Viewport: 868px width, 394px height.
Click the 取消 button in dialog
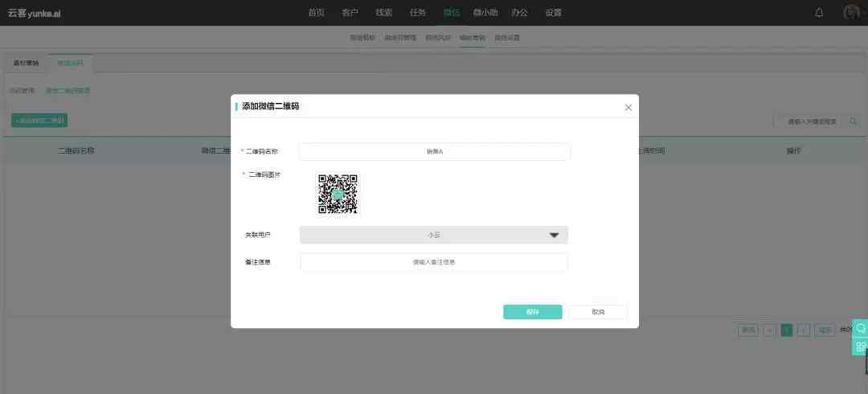[598, 312]
